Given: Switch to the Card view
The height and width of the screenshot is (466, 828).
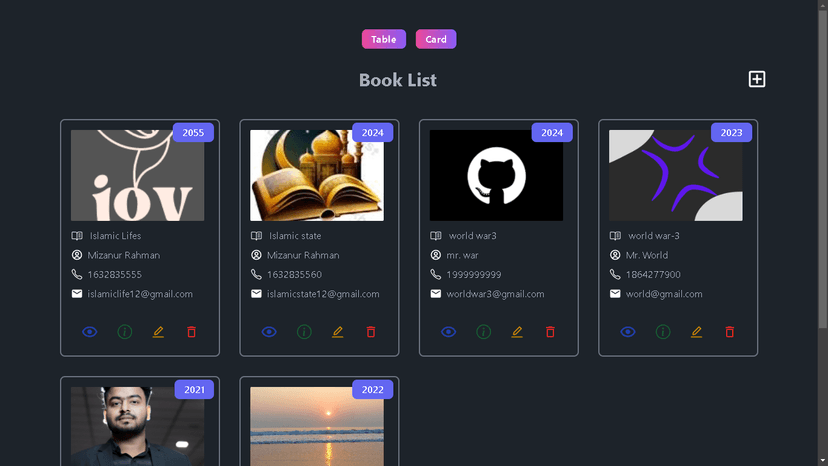Looking at the screenshot, I should (x=436, y=39).
